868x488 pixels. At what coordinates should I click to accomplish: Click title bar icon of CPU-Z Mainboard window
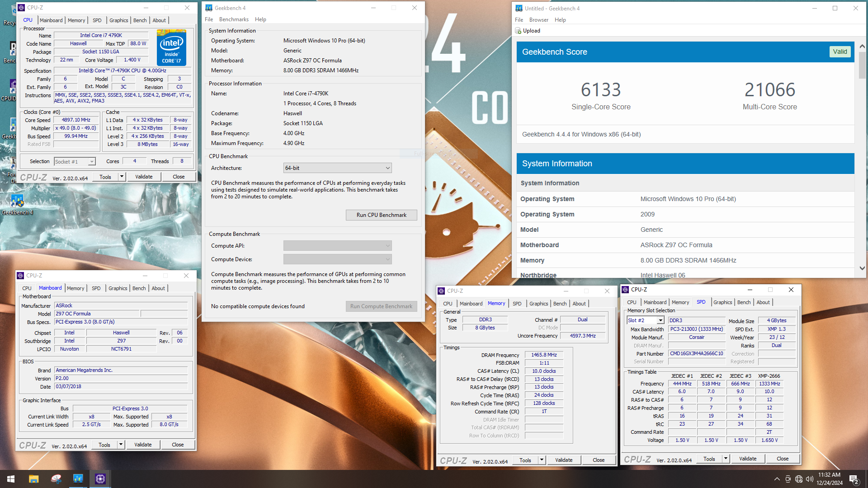point(20,276)
